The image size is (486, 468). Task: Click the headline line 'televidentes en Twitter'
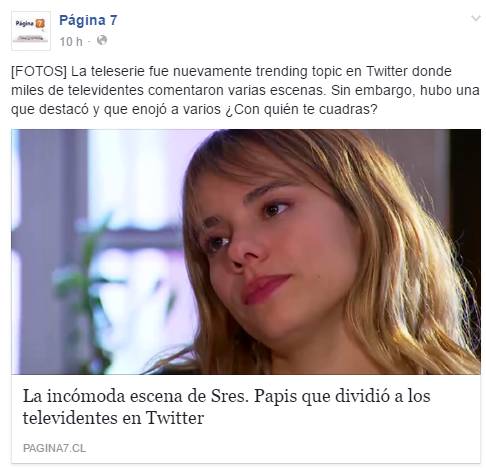[113, 418]
